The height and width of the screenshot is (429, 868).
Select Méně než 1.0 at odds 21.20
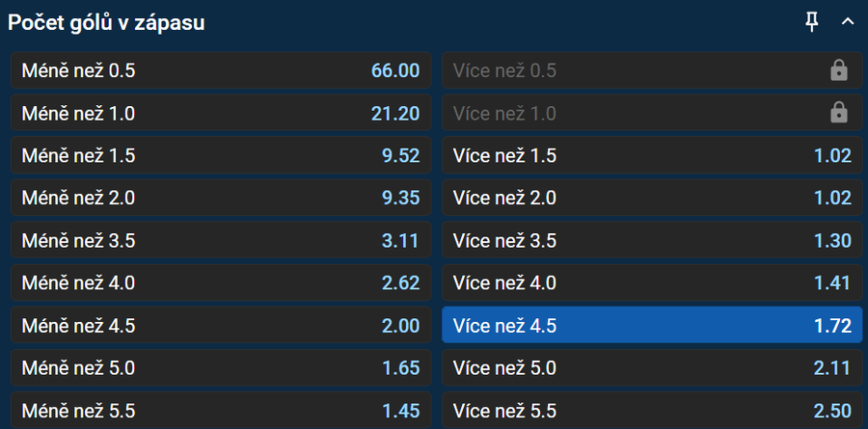coord(221,114)
